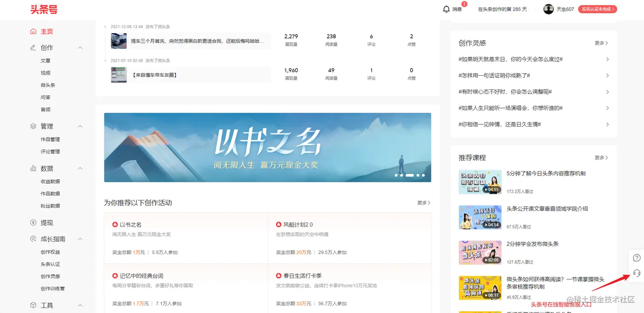The width and height of the screenshot is (644, 313).
Task: Open the #你相信一见钟情，还是日久生情# topic
Action: tap(500, 125)
